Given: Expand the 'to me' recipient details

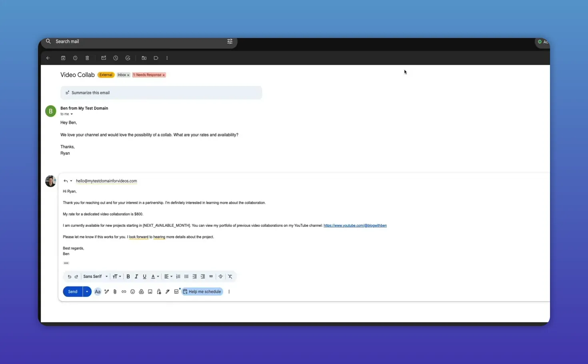Looking at the screenshot, I should point(72,114).
